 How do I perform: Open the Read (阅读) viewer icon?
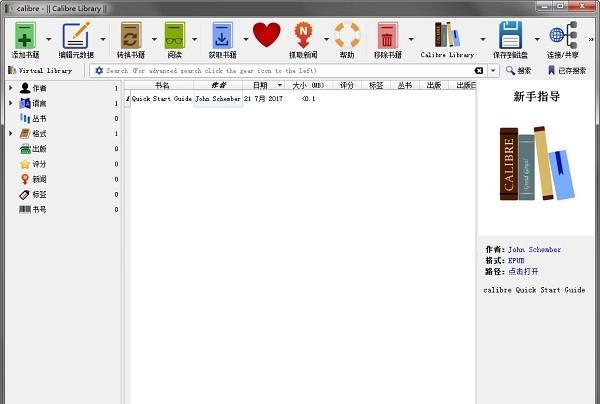[x=174, y=36]
